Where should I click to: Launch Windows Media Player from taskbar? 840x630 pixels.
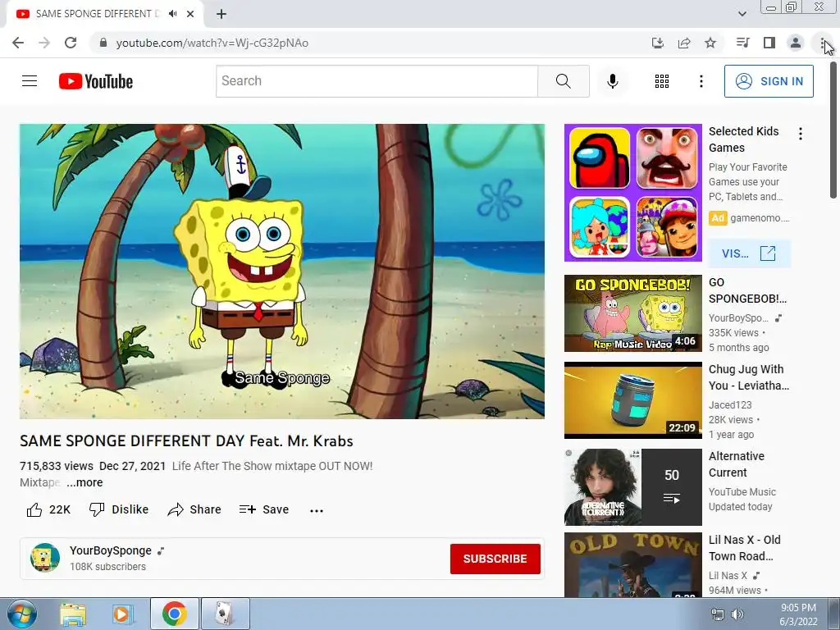123,614
